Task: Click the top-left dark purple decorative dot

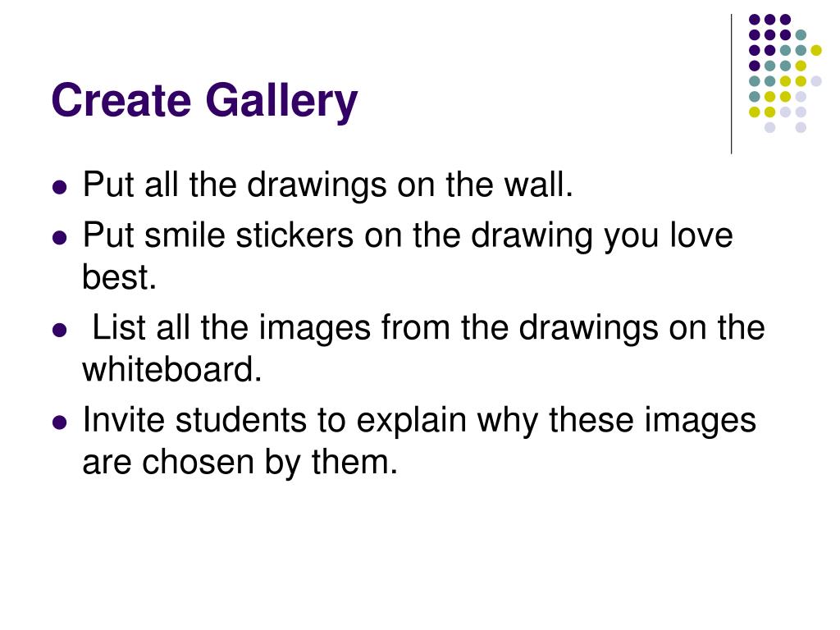Action: 755,20
